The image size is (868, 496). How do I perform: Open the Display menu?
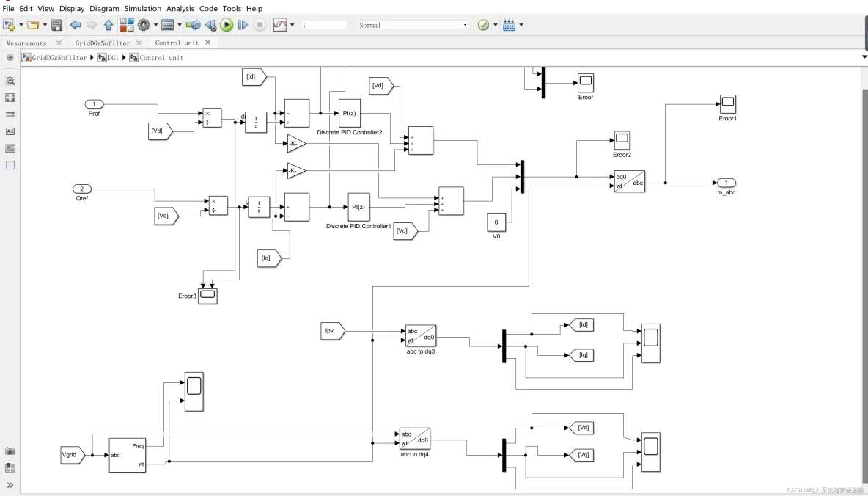click(x=72, y=8)
